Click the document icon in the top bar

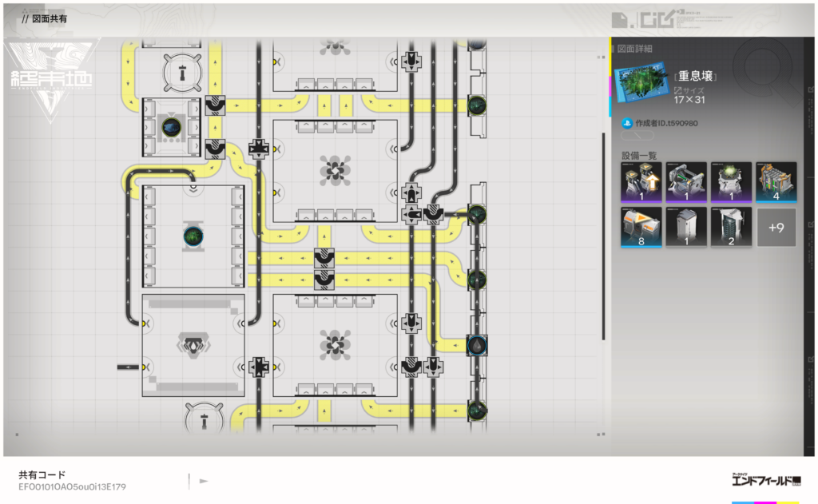click(618, 18)
